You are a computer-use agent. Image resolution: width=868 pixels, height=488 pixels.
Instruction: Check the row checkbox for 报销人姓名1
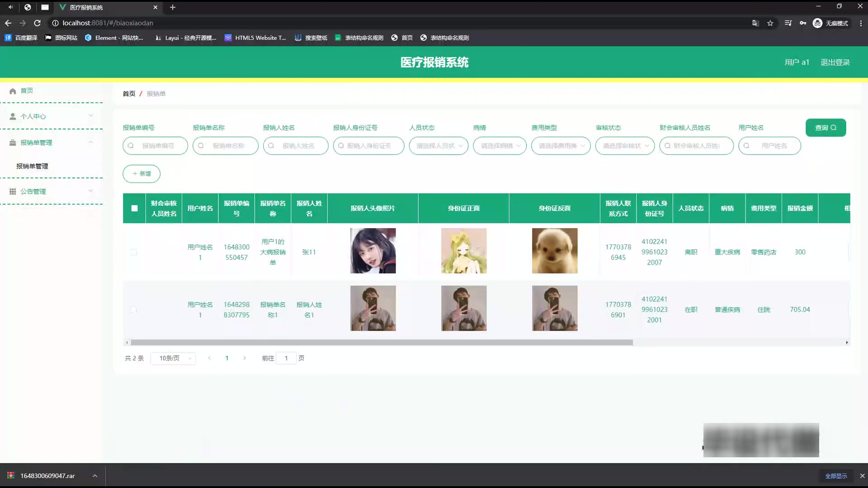point(133,310)
